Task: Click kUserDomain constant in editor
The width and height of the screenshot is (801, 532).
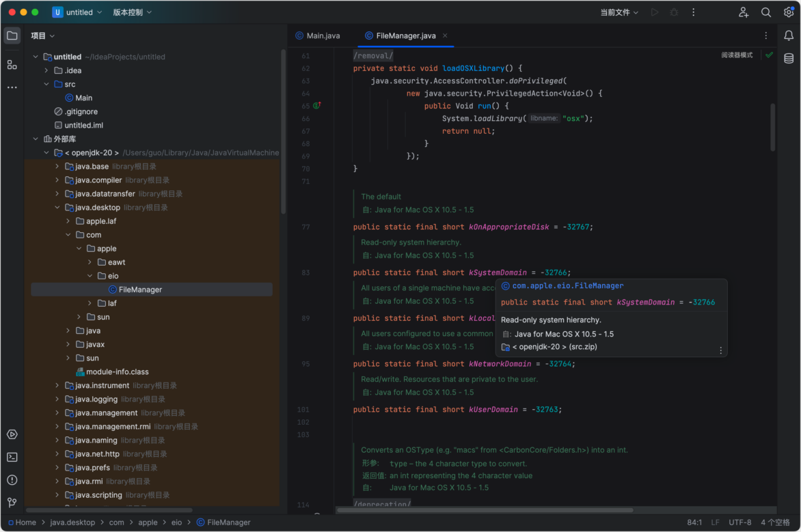Action: (493, 410)
